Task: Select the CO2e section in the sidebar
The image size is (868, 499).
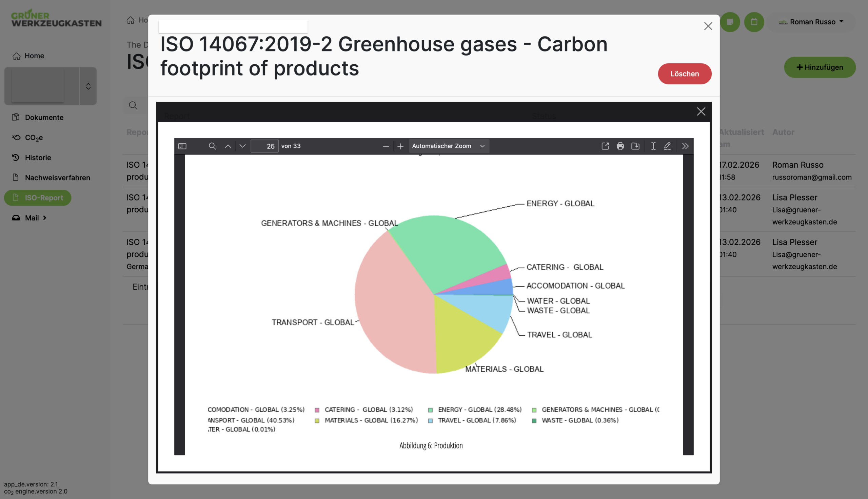Action: point(34,138)
